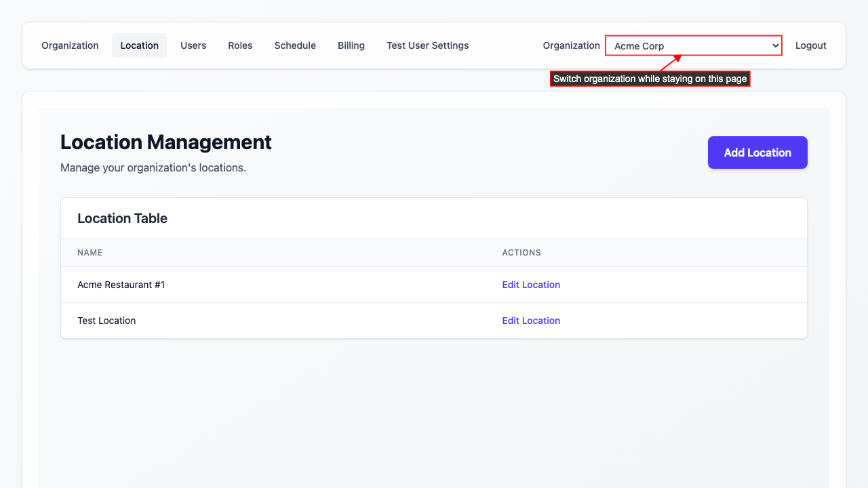Click the Test Location name cell
Screen dimensions: 868x488
pos(106,321)
